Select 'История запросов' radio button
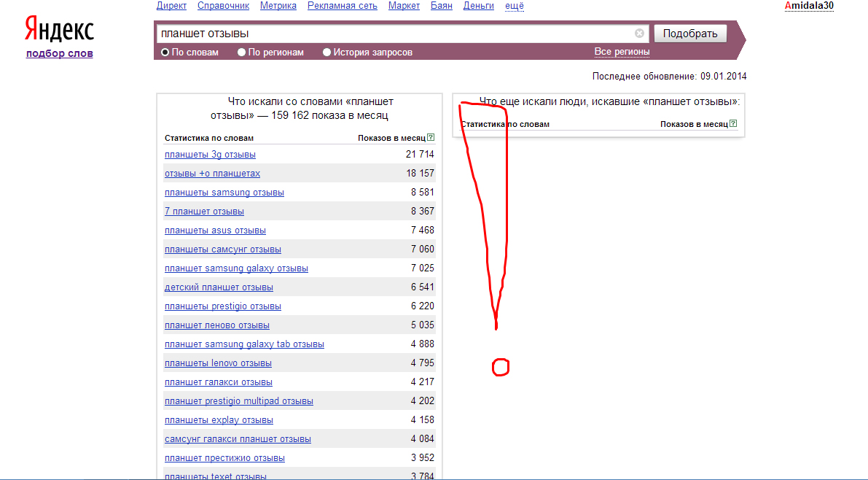 [x=327, y=52]
